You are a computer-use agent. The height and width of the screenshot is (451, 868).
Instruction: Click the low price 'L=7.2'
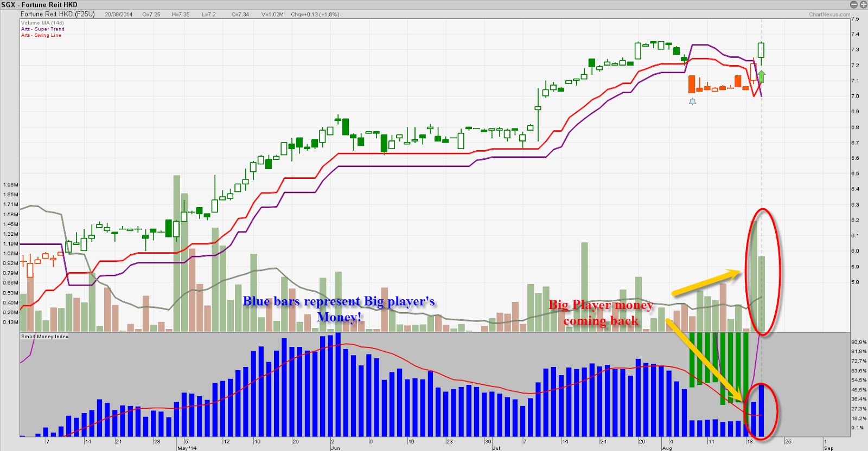[x=209, y=15]
